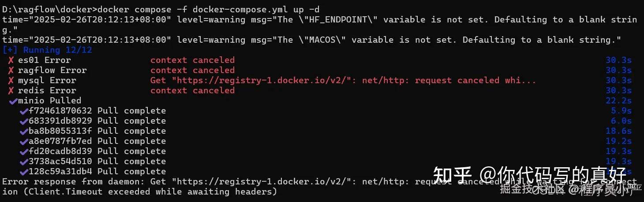Click the checkmark beside minio Pulled

13,101
